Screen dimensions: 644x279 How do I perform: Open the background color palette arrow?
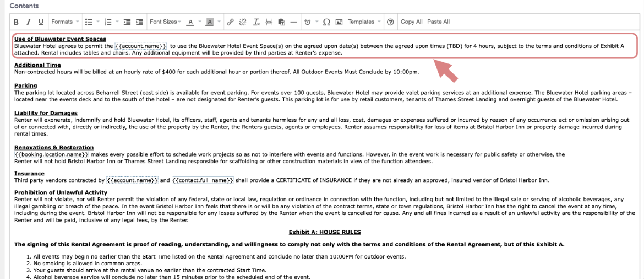219,22
